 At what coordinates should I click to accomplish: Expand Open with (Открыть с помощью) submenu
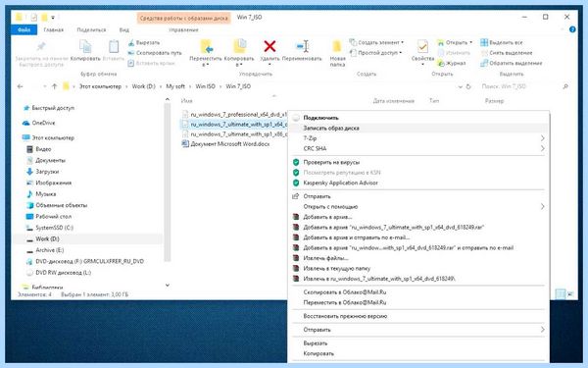pyautogui.click(x=418, y=206)
